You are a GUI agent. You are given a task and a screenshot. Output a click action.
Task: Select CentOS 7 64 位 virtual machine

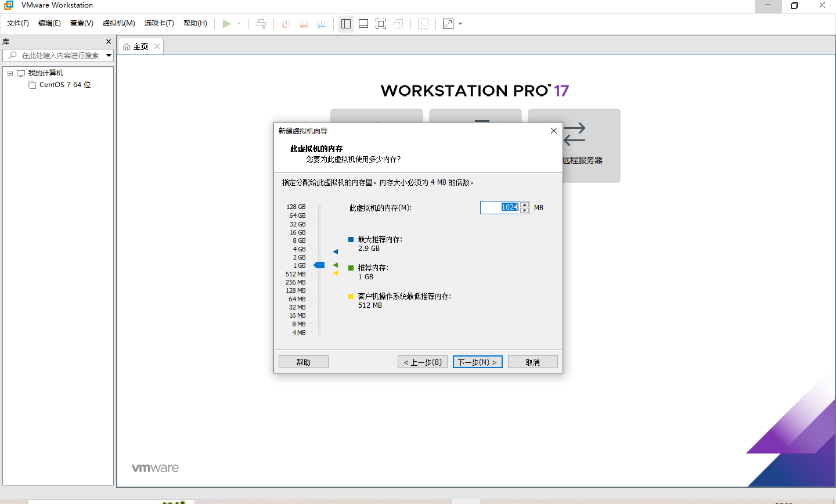pos(65,85)
